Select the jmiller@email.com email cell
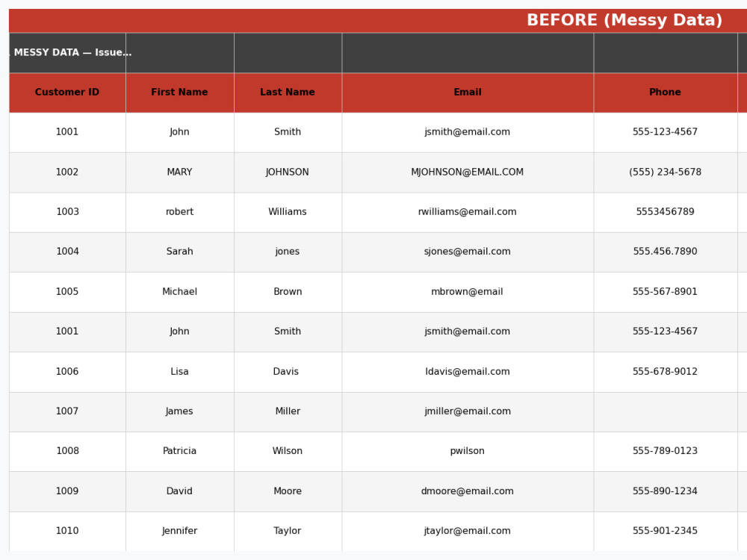Image resolution: width=747 pixels, height=560 pixels. point(468,412)
